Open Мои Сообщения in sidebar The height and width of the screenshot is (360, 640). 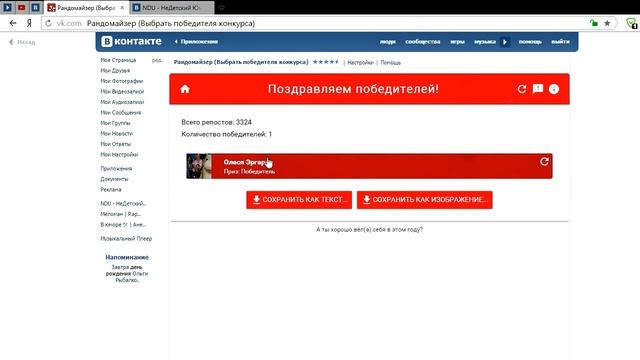tap(120, 113)
